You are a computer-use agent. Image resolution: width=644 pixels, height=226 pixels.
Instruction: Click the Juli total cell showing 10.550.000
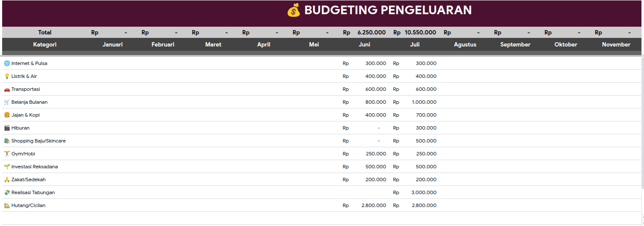[x=415, y=32]
